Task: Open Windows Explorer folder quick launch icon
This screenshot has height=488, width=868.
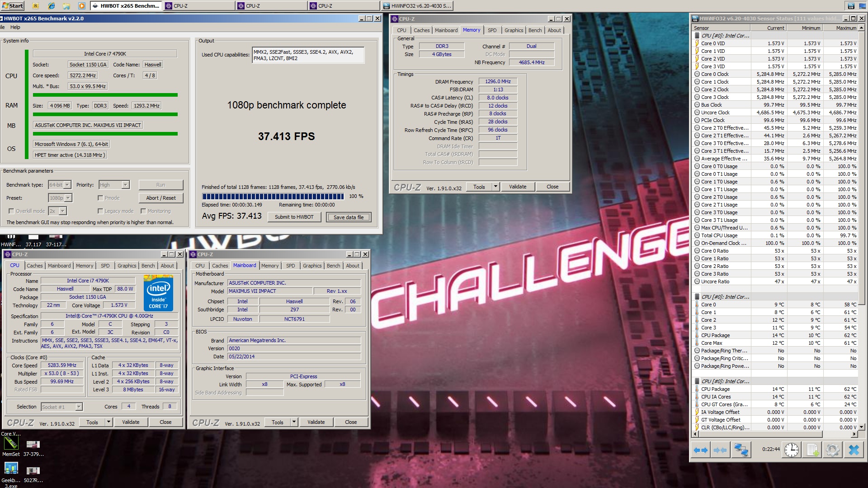Action: pyautogui.click(x=66, y=6)
